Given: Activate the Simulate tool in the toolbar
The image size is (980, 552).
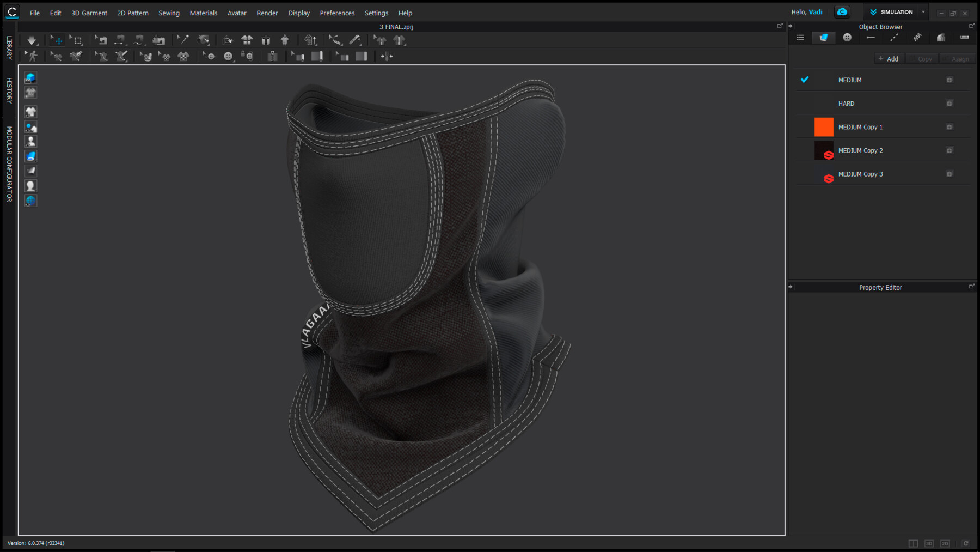Looking at the screenshot, I should [32, 40].
